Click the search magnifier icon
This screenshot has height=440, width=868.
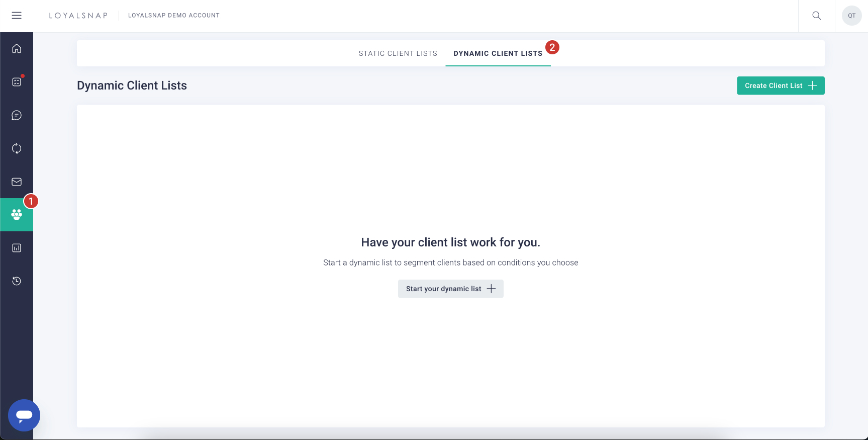[x=817, y=16]
